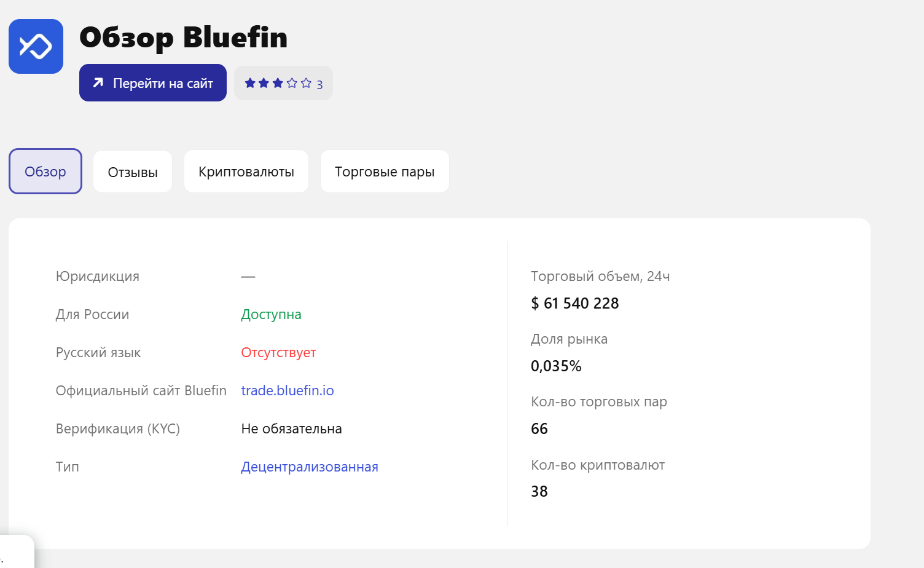Click the market share percentage 0,035%

556,365
